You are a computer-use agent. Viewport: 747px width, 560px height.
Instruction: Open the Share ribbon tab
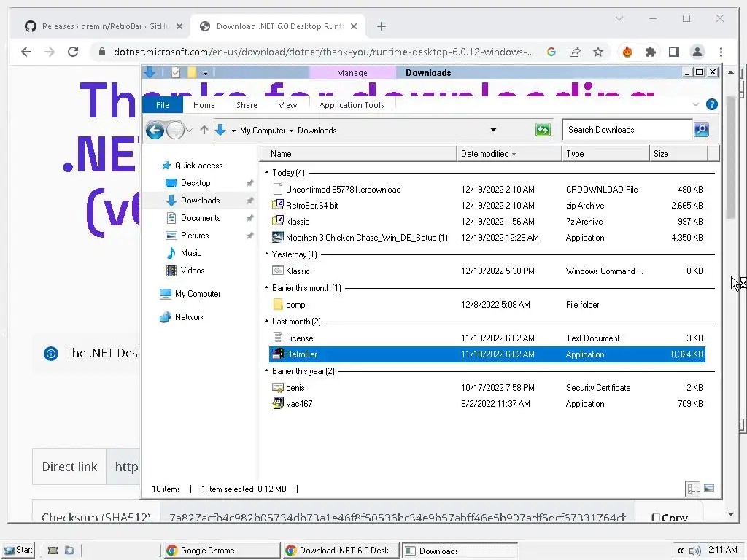tap(247, 105)
